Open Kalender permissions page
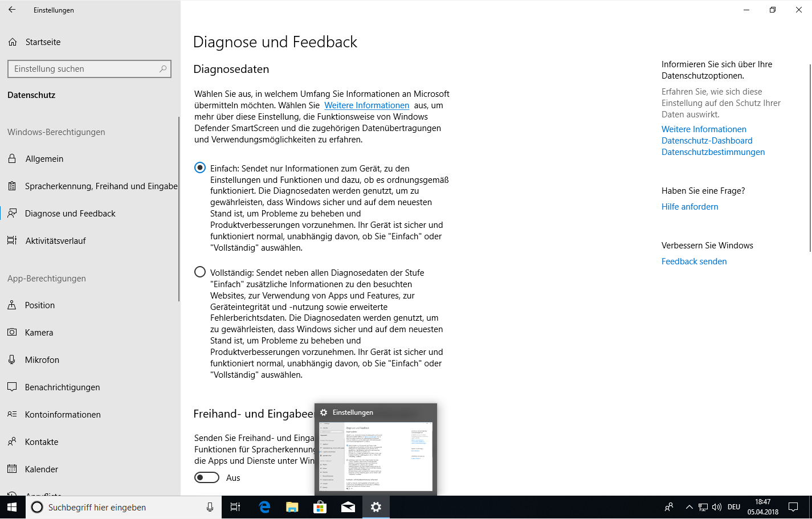 (89, 469)
